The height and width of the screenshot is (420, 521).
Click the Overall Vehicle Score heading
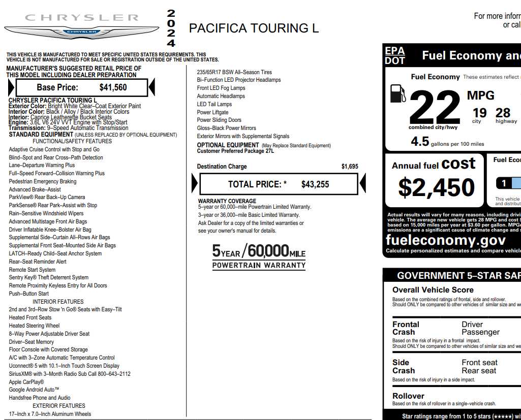tap(433, 290)
